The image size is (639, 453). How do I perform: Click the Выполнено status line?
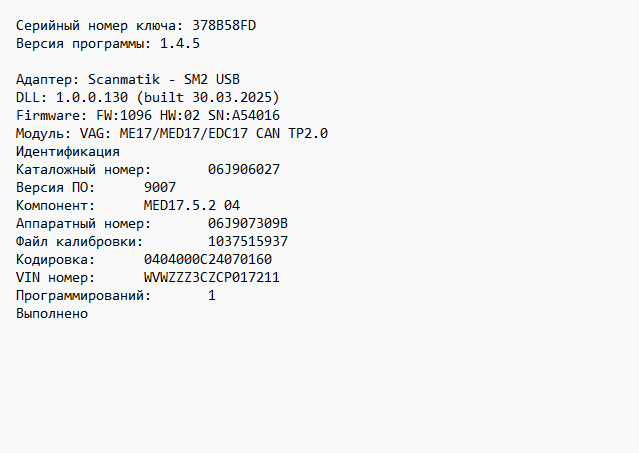[52, 313]
